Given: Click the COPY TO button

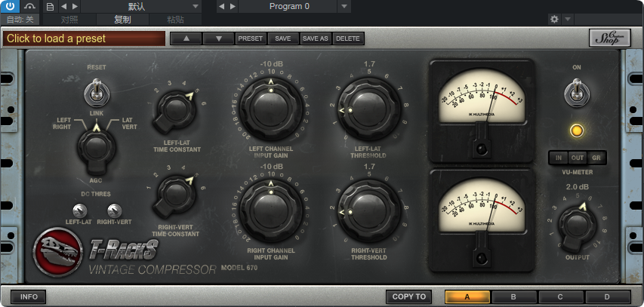Looking at the screenshot, I should coord(408,296).
